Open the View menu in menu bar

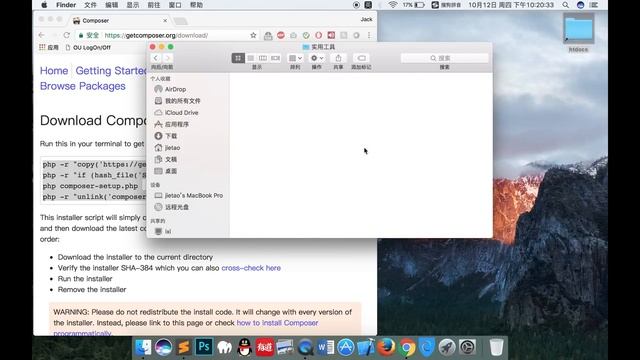[x=133, y=5]
